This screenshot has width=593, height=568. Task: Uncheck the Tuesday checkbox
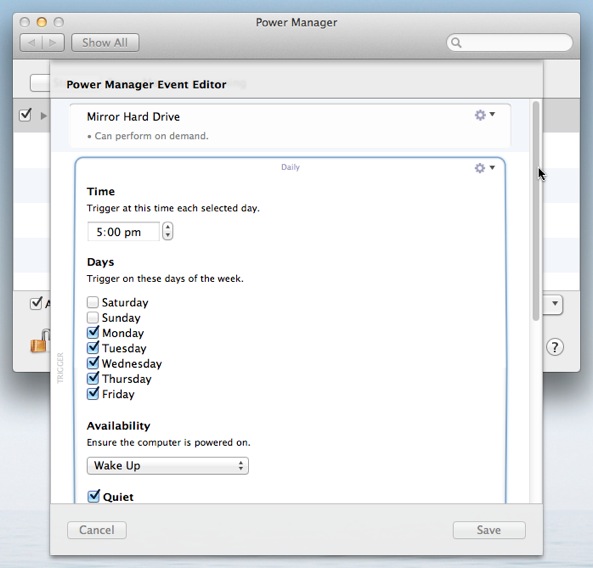(x=93, y=348)
